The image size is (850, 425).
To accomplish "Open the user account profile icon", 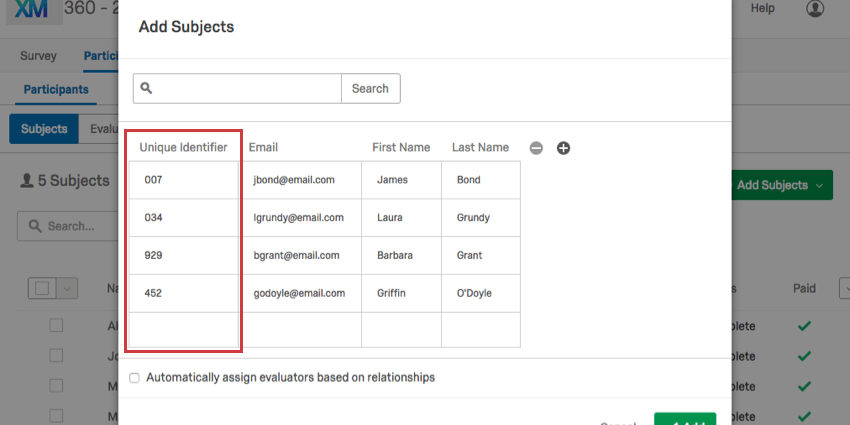I will point(815,9).
